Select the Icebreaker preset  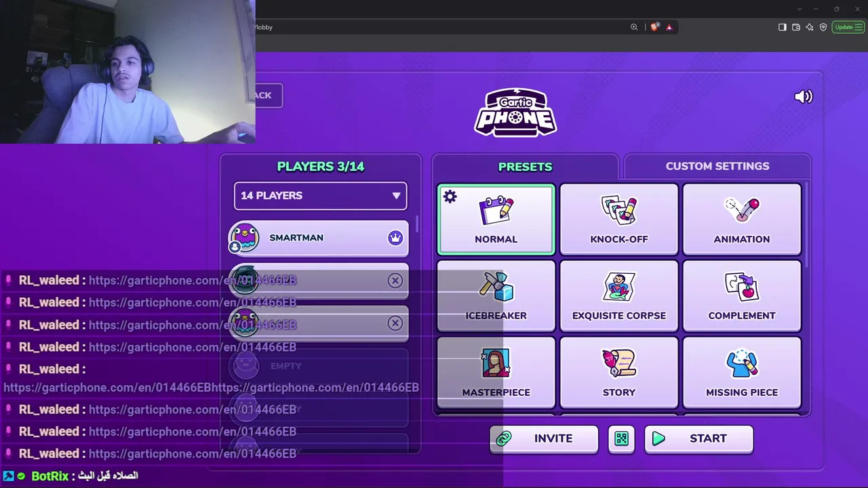496,296
